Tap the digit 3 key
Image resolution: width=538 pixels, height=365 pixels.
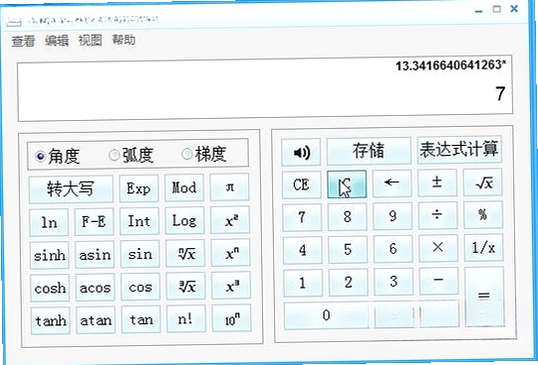click(x=394, y=282)
